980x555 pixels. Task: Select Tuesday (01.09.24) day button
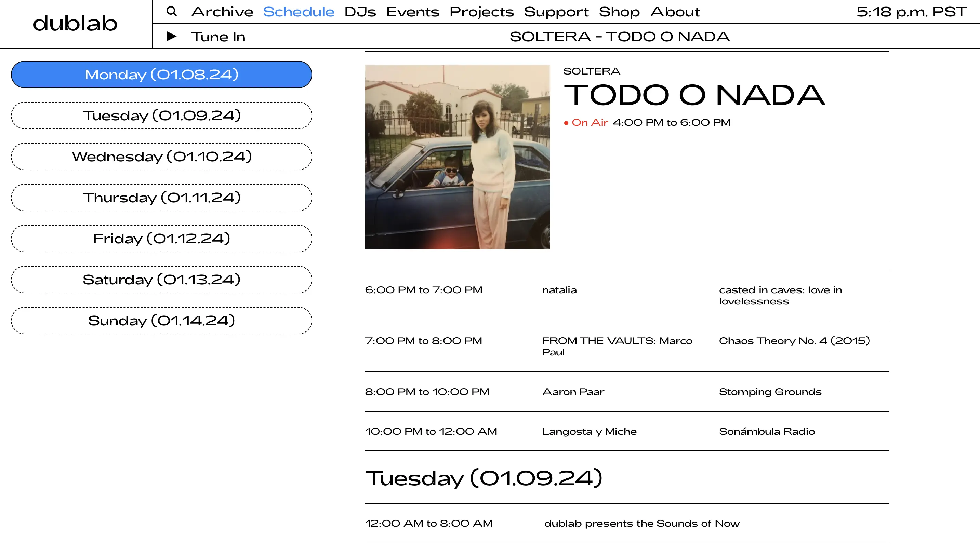click(162, 116)
